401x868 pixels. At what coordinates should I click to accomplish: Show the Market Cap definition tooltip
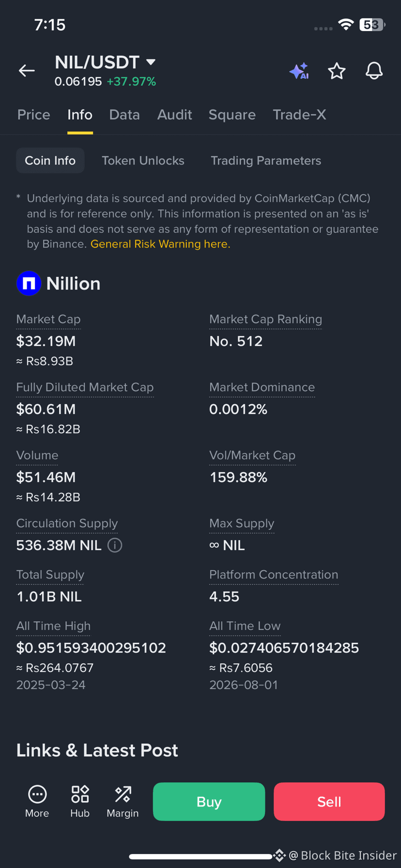(48, 320)
